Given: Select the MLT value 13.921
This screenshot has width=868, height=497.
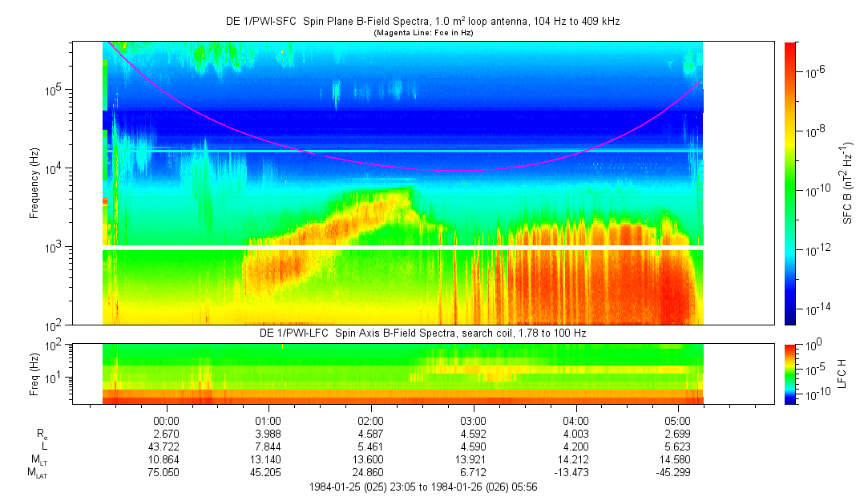Looking at the screenshot, I should point(473,460).
